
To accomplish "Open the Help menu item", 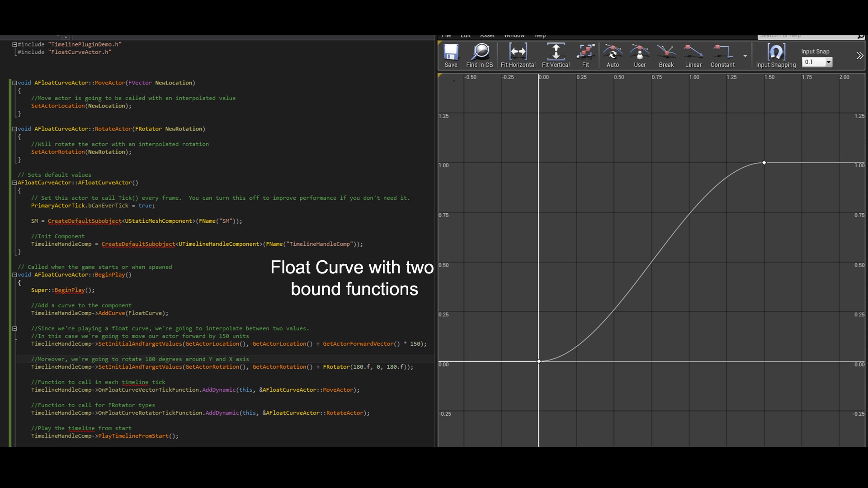I will pyautogui.click(x=540, y=35).
